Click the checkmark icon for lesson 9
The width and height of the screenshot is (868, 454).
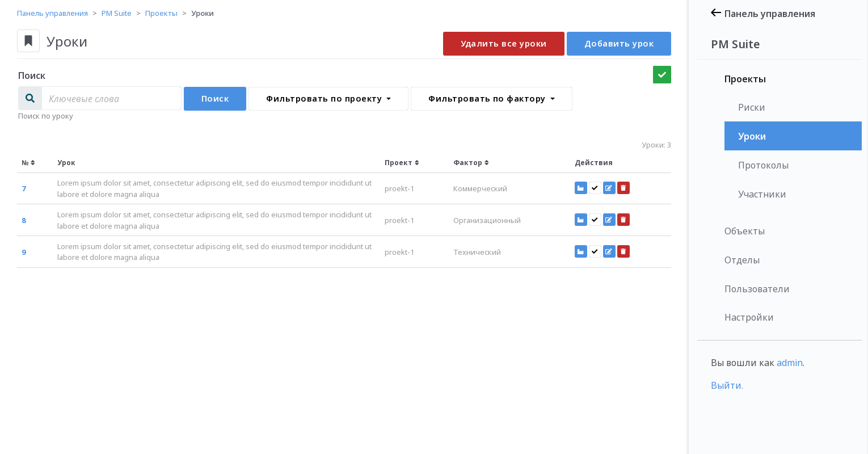595,251
